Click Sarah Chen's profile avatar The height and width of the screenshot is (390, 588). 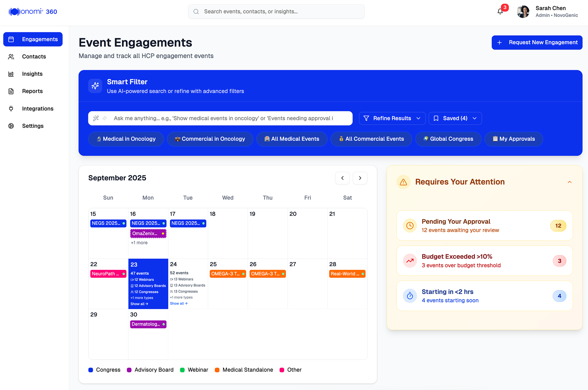pyautogui.click(x=523, y=12)
